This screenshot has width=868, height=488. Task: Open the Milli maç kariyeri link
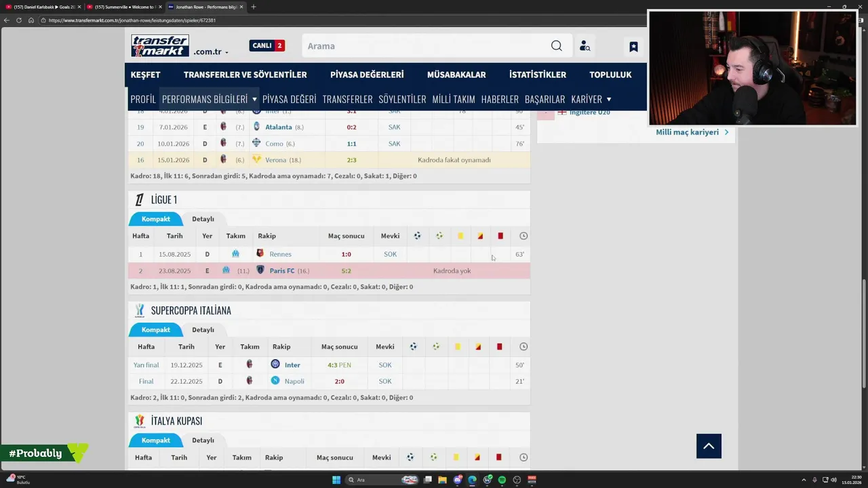point(692,132)
